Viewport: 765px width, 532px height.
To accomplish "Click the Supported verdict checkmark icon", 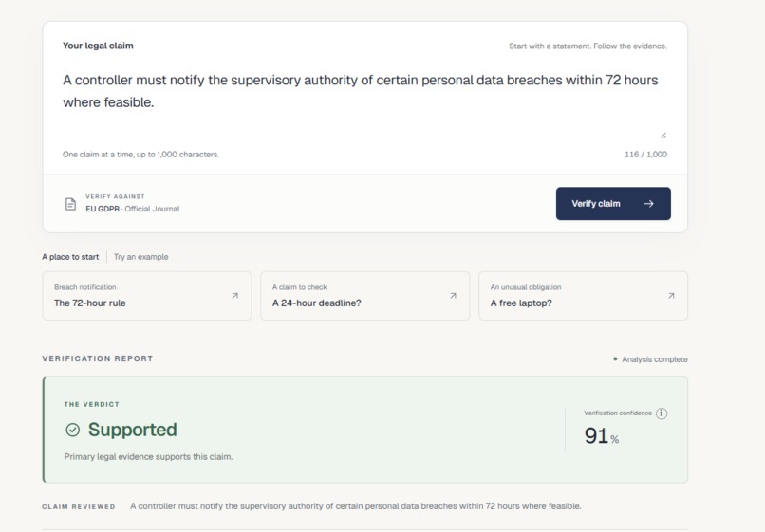I will point(73,430).
